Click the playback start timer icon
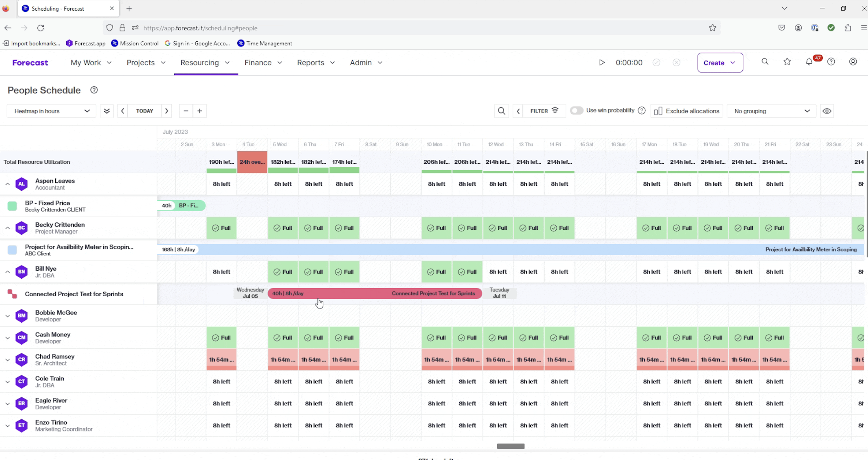 pyautogui.click(x=601, y=63)
